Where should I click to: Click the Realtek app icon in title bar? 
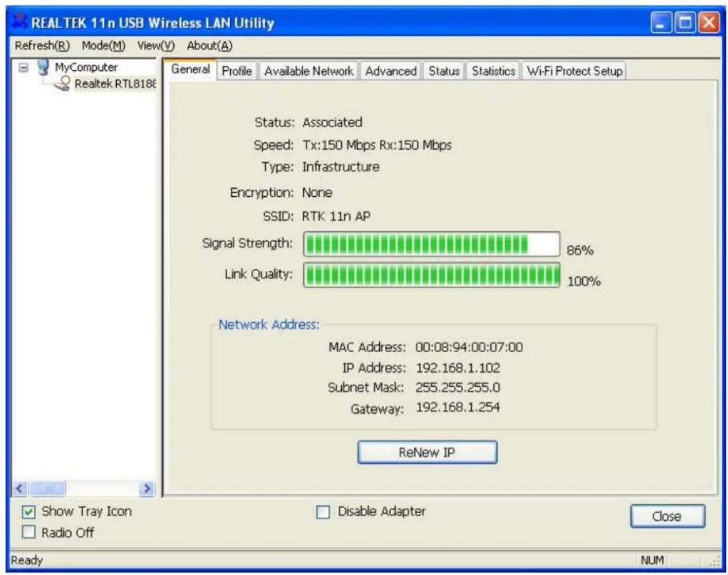point(19,21)
